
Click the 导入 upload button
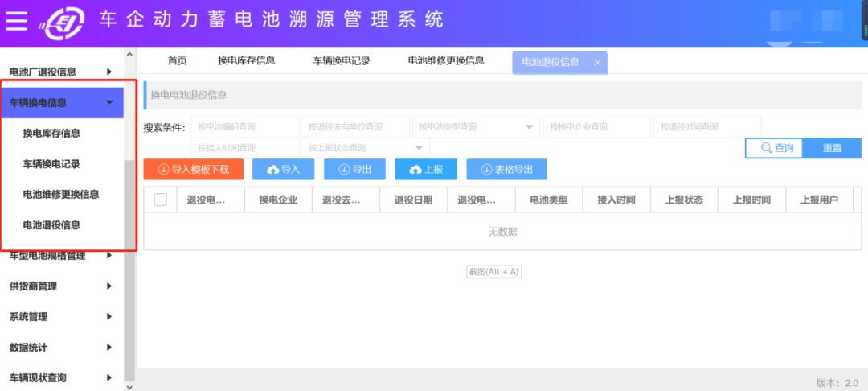(x=283, y=169)
